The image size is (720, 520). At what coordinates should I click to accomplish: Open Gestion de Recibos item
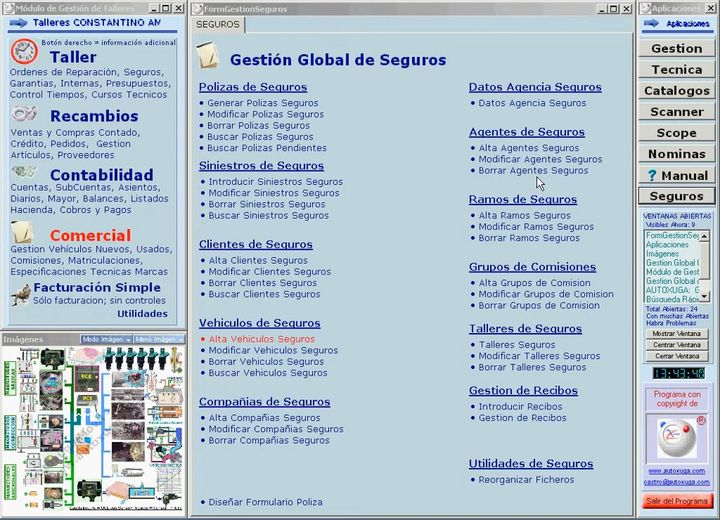[523, 418]
